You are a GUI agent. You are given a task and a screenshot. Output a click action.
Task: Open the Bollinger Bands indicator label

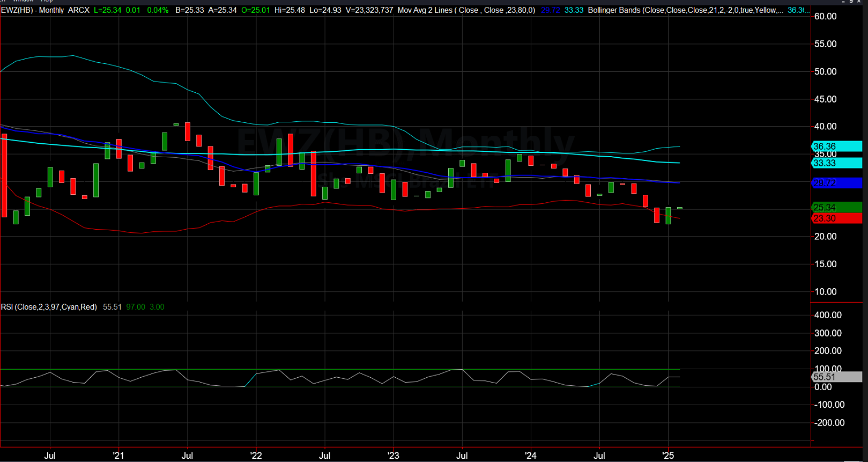[685, 10]
